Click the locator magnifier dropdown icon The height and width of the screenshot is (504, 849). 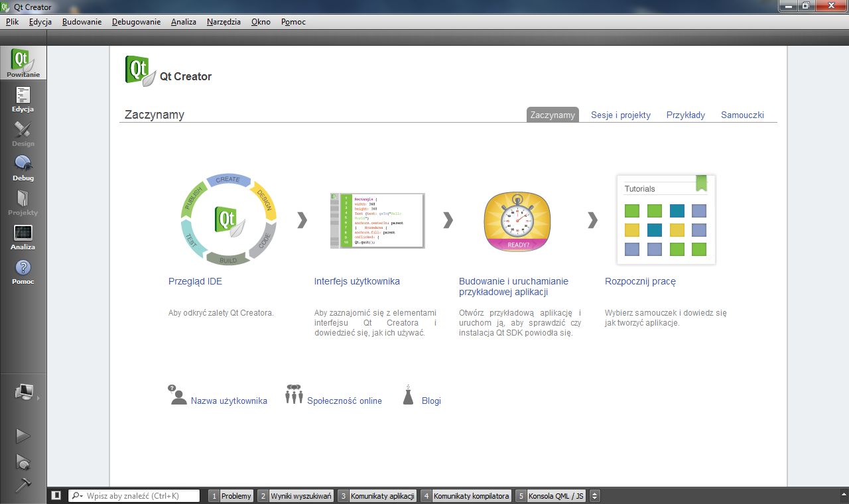click(x=77, y=495)
